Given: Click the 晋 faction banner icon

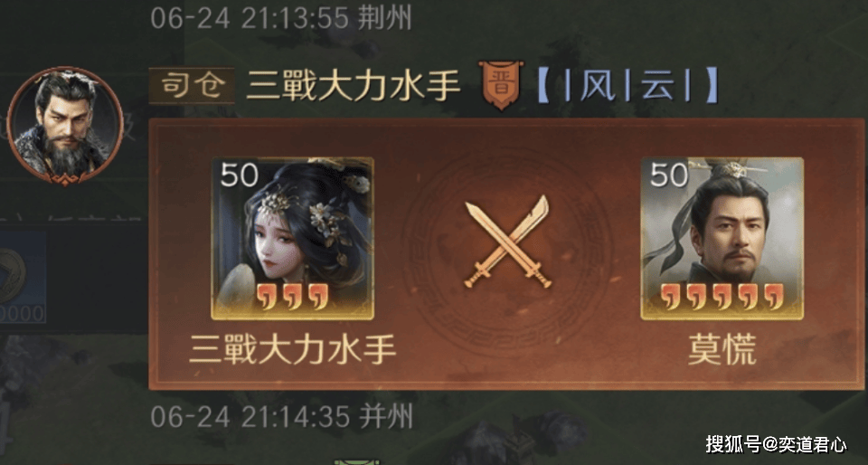Looking at the screenshot, I should [501, 85].
